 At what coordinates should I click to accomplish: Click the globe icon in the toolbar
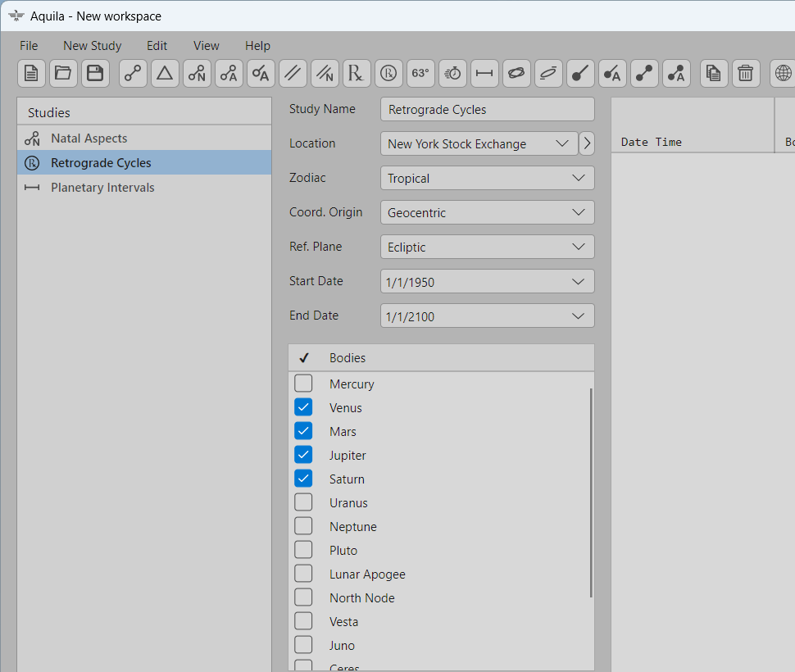point(783,74)
